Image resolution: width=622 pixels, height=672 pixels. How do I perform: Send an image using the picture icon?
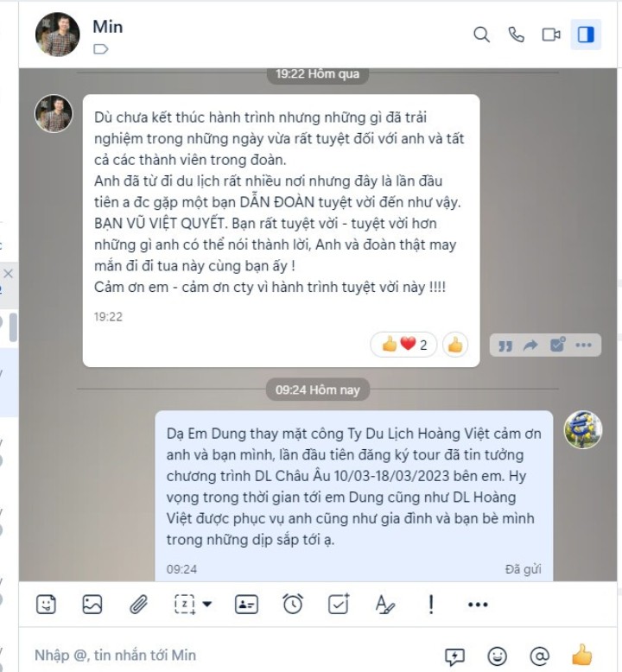click(92, 605)
